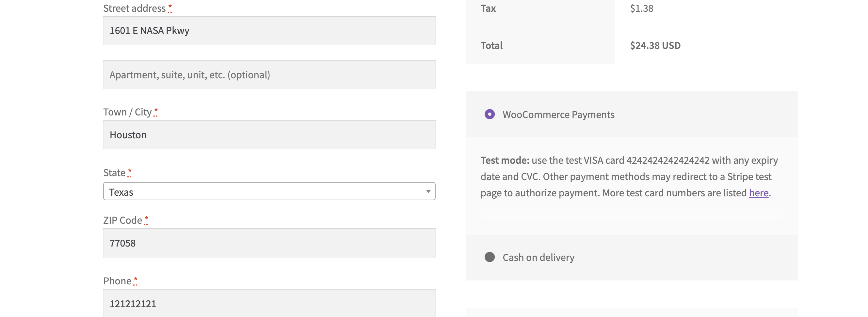
Task: Choose Cash on delivery payment method
Action: [x=489, y=257]
